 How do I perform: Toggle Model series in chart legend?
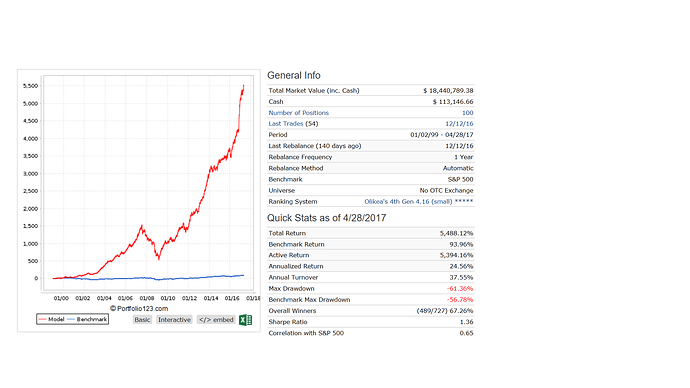pyautogui.click(x=51, y=319)
